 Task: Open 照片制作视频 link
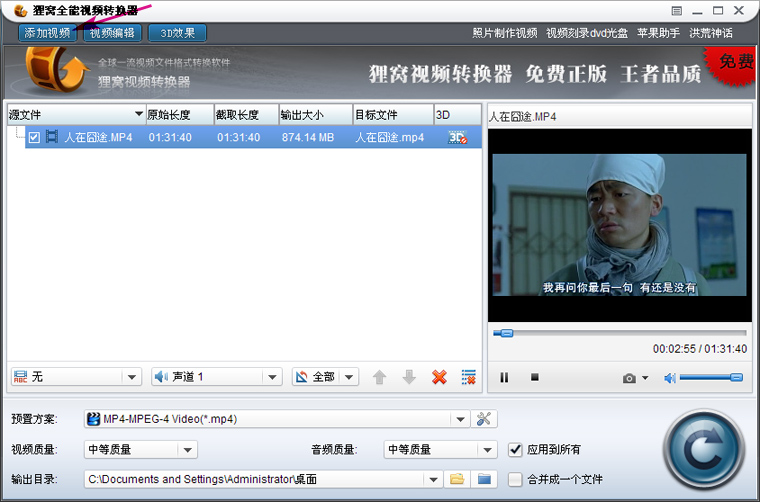click(505, 33)
